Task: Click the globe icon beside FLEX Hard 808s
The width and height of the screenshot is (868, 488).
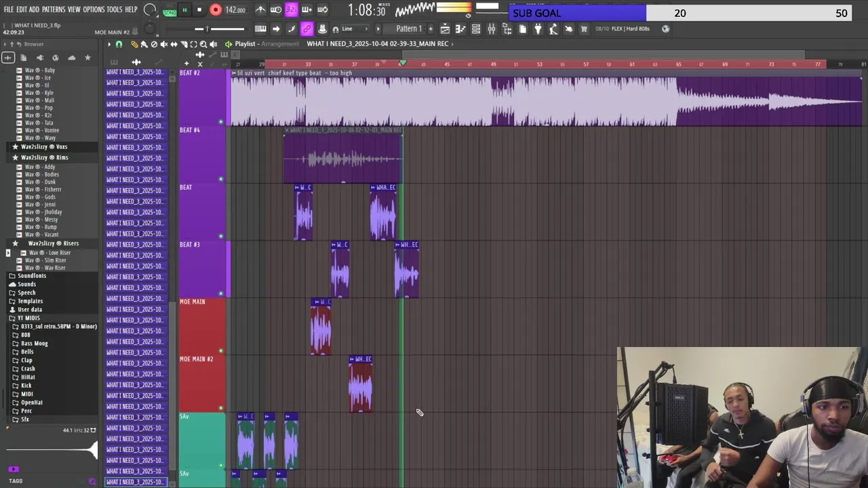Action: 665,28
